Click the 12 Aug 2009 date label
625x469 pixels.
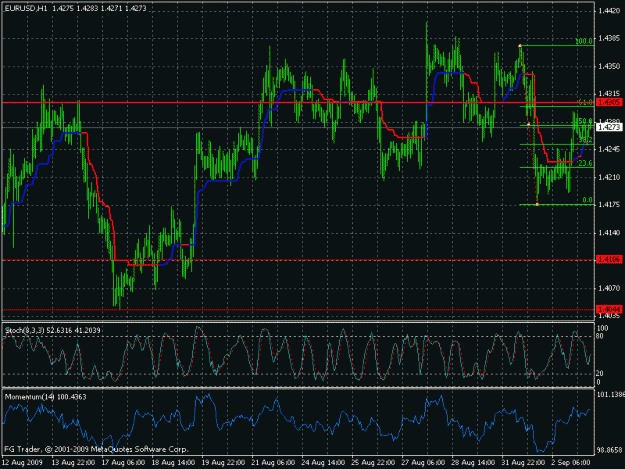click(x=22, y=463)
